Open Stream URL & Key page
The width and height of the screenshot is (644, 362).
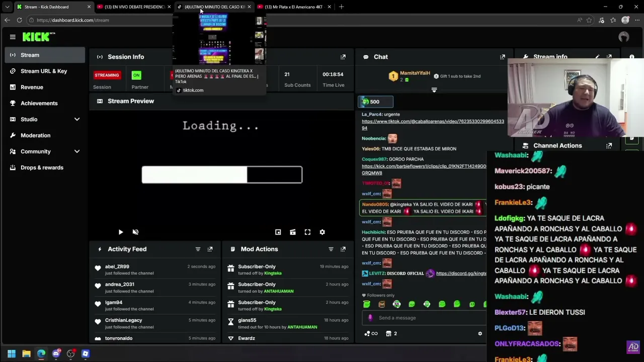45,71
